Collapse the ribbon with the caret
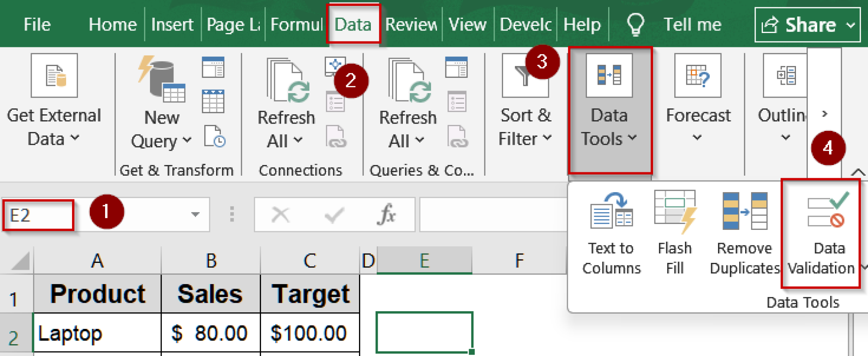Screen dimensions: 868x356 click(x=858, y=172)
